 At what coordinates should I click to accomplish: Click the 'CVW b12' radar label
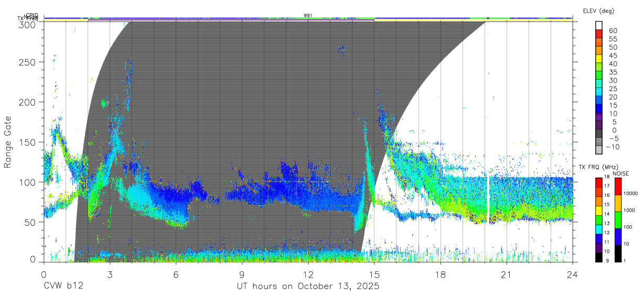pyautogui.click(x=63, y=287)
